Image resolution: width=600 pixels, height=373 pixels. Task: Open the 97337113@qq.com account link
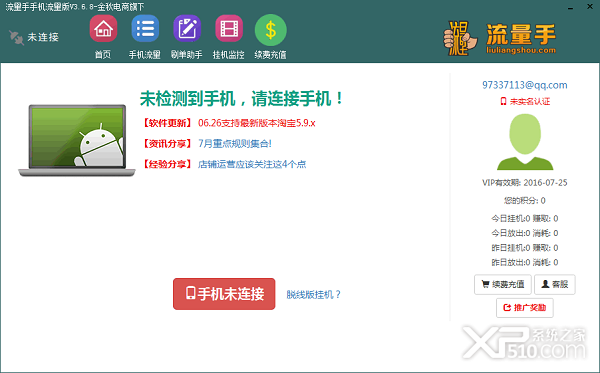coord(525,85)
